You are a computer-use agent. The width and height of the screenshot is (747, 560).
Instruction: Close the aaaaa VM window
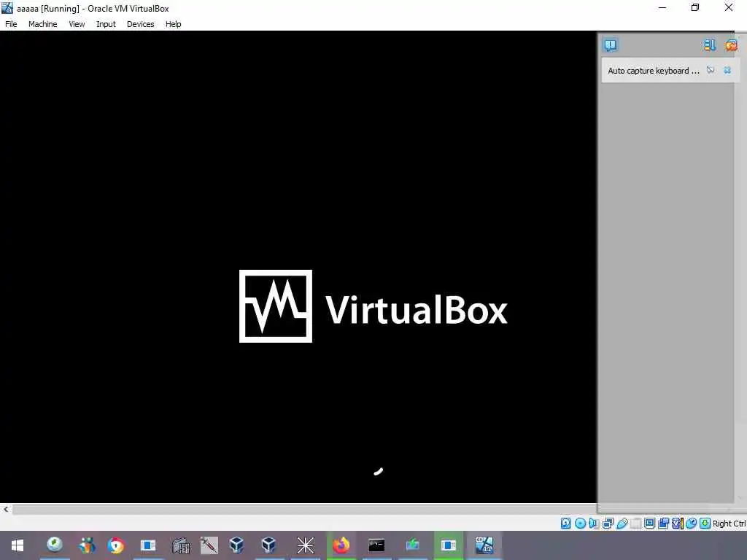729,7
